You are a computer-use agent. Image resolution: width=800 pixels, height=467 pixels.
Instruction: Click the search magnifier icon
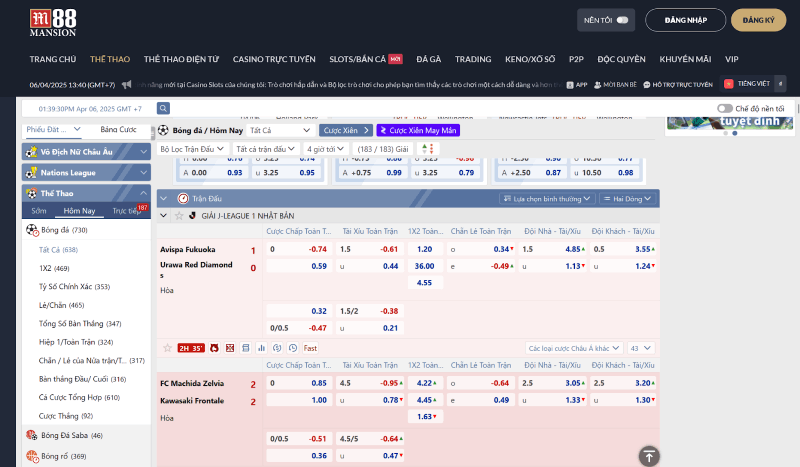(163, 108)
